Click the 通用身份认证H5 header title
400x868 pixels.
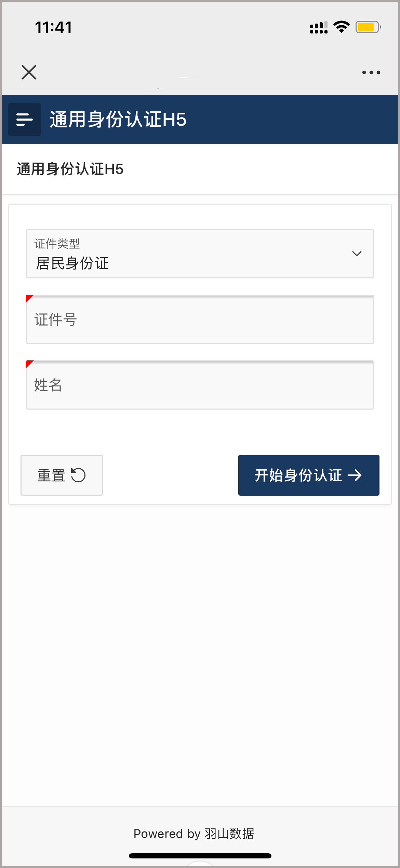(x=117, y=119)
